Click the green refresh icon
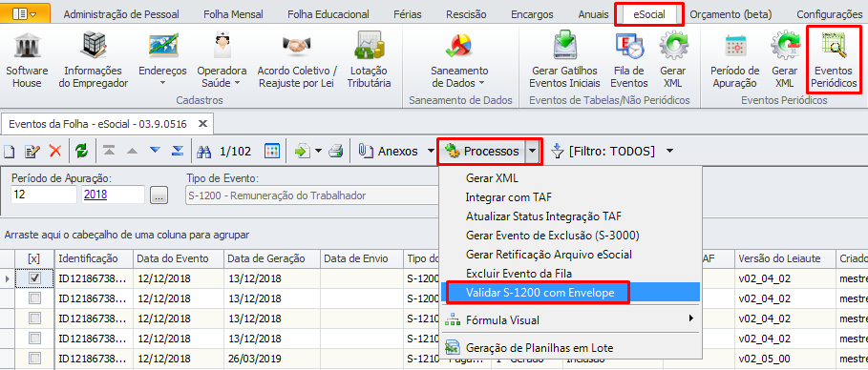This screenshot has height=370, width=868. 82,151
